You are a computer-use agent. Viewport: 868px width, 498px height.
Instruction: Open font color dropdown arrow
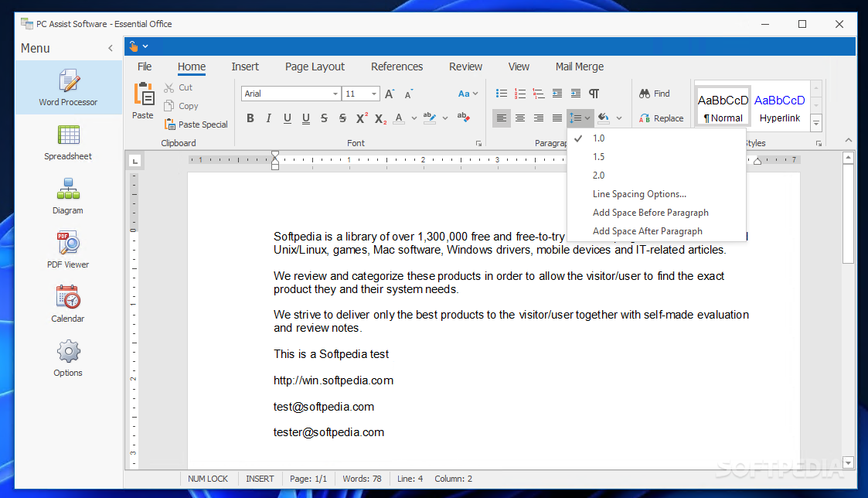pyautogui.click(x=414, y=118)
